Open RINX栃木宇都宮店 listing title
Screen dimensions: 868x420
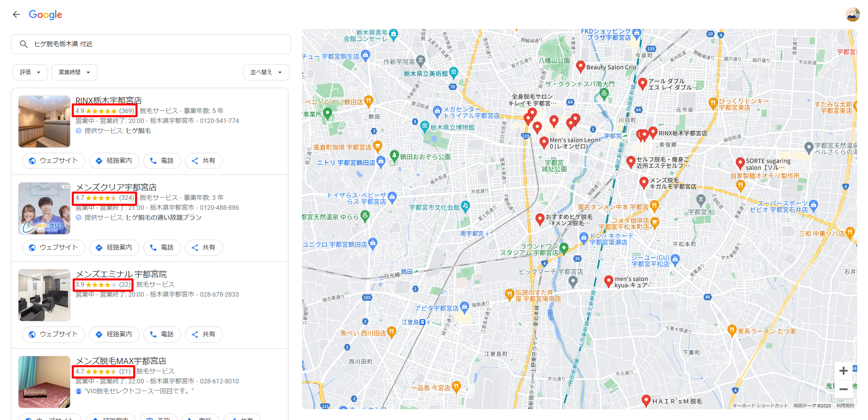click(108, 100)
